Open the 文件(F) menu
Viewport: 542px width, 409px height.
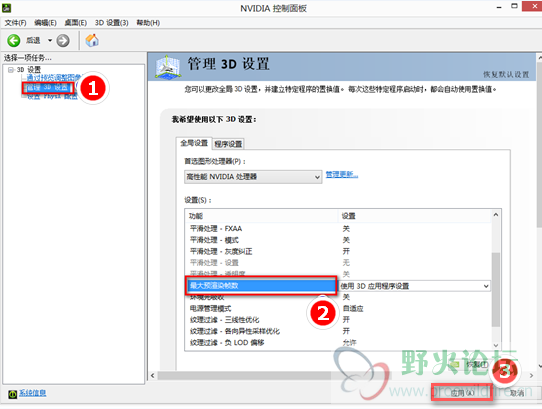click(x=15, y=23)
